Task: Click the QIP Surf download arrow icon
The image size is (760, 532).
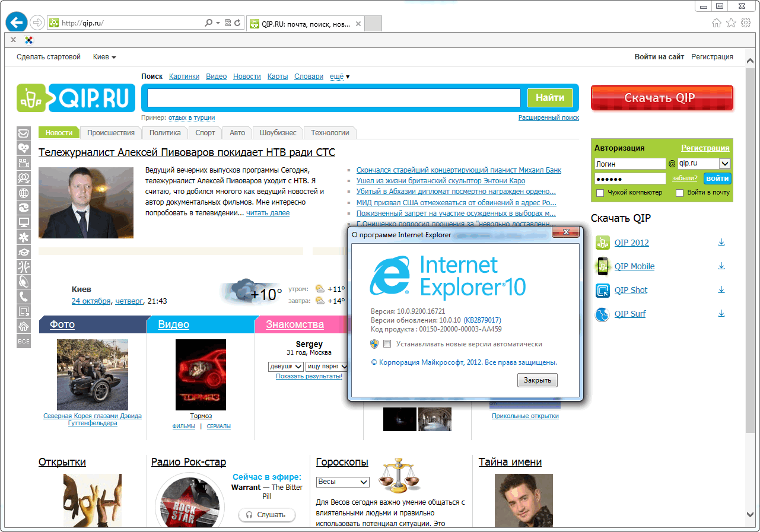Action: coord(721,313)
